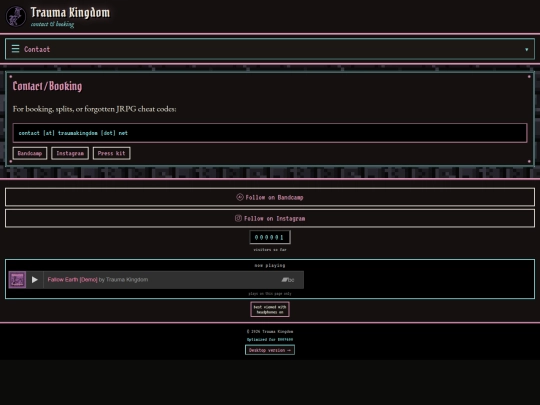Viewport: 540px width, 405px height.
Task: Select the contact email address box
Action: (270, 133)
